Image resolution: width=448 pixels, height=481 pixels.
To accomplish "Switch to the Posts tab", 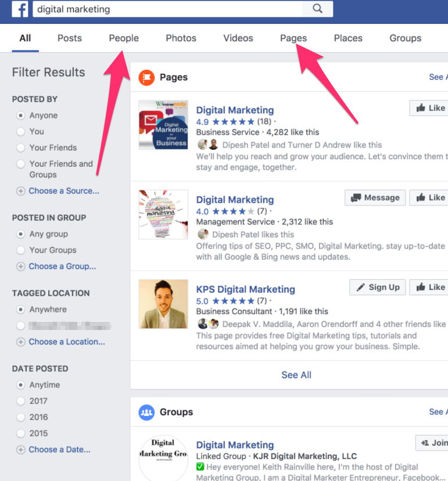I will [x=70, y=38].
